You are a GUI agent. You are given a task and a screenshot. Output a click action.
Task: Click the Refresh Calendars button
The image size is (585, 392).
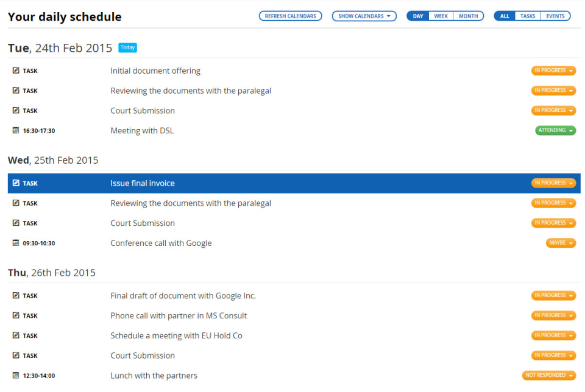click(290, 16)
